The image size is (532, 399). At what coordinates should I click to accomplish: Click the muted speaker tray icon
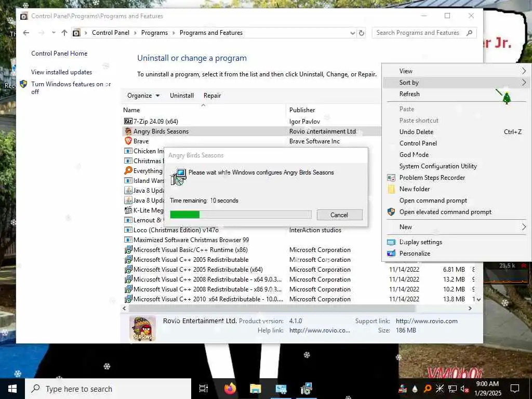(465, 389)
